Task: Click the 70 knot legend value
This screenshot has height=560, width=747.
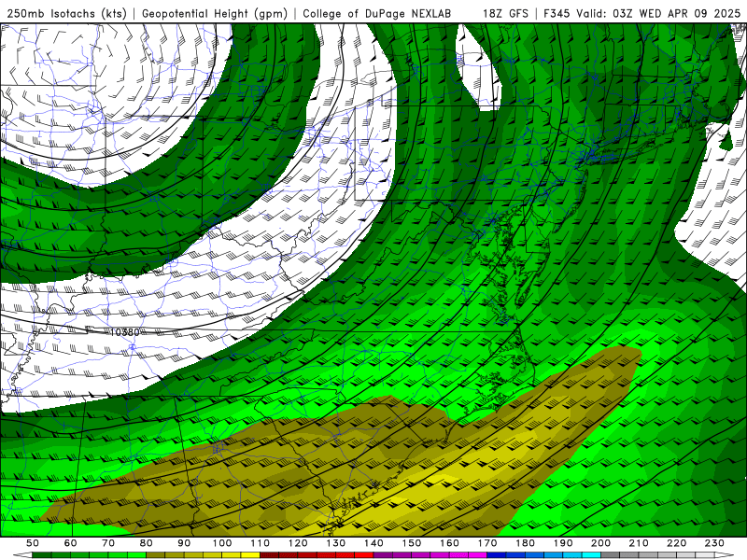Action: [x=108, y=543]
